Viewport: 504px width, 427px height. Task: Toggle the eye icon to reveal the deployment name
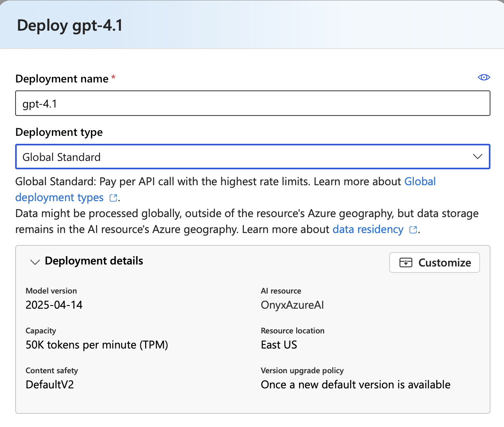(483, 77)
